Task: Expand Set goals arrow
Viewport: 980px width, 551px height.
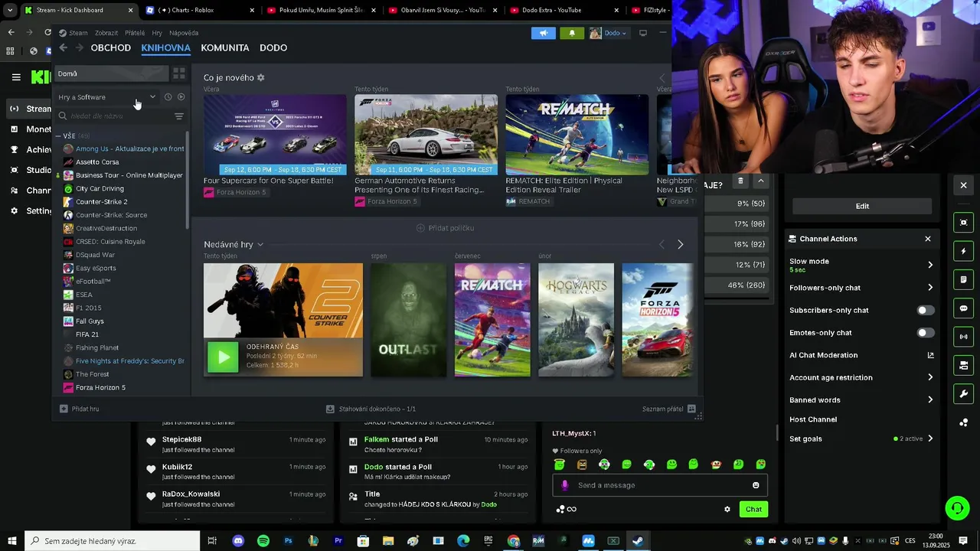Action: (x=930, y=439)
